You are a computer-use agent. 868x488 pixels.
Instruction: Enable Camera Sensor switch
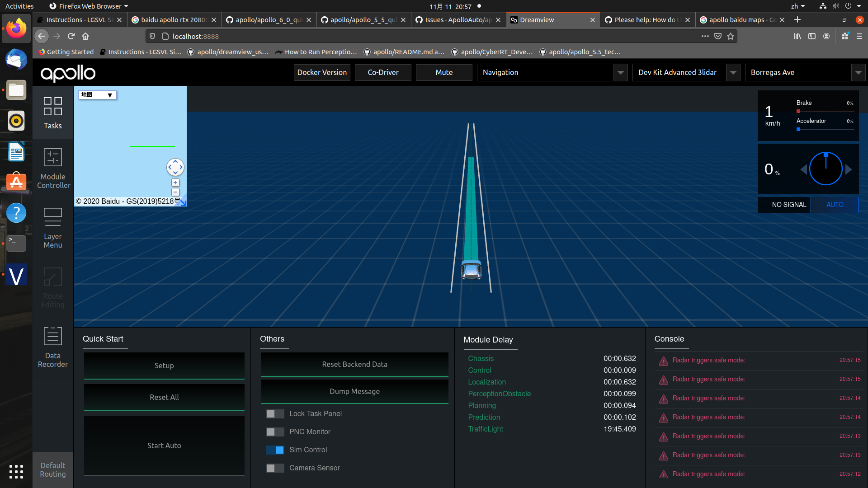coord(275,468)
